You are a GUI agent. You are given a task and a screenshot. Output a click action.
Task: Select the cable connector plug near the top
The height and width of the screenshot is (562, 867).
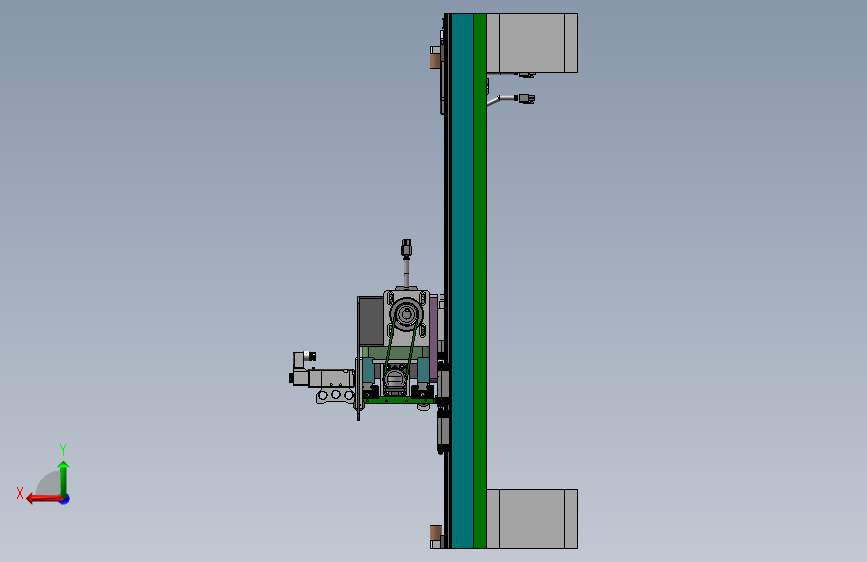(526, 98)
